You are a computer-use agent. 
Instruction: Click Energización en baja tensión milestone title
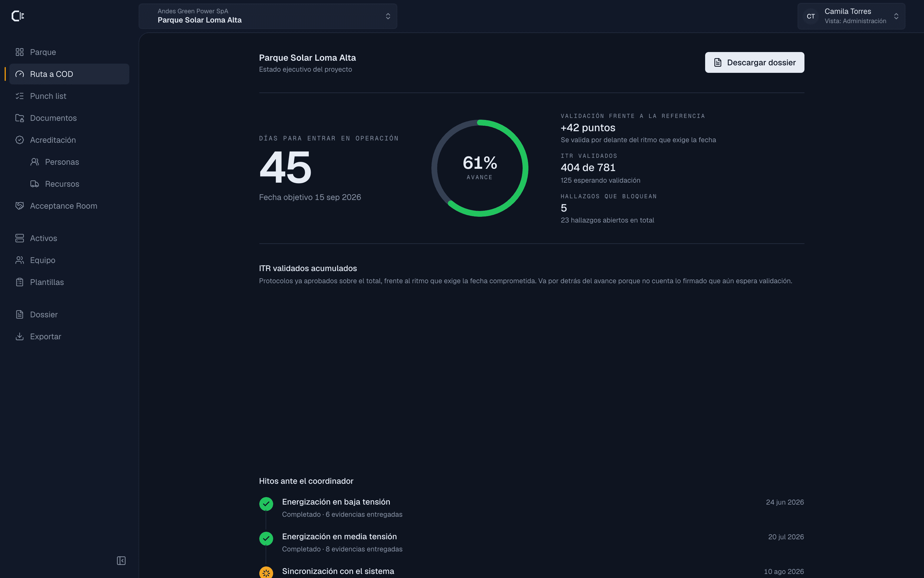[x=336, y=502]
